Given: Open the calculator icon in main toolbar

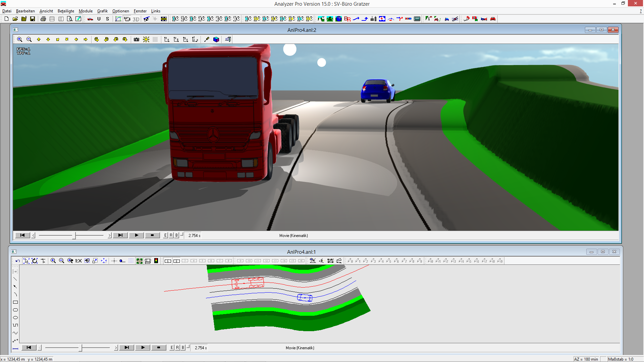Looking at the screenshot, I should [417, 19].
